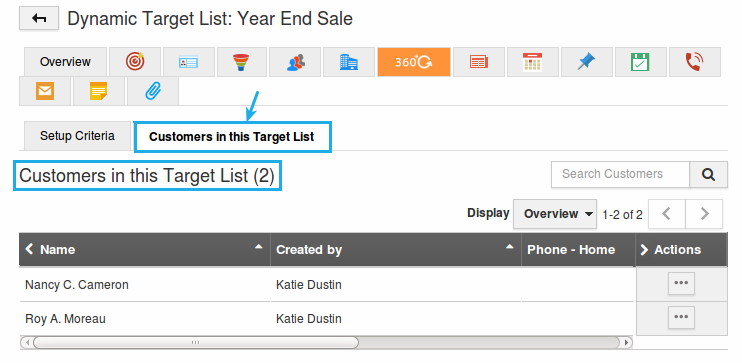This screenshot has height=363, width=742.
Task: Select the blue pushpin icon tab
Action: pyautogui.click(x=587, y=62)
